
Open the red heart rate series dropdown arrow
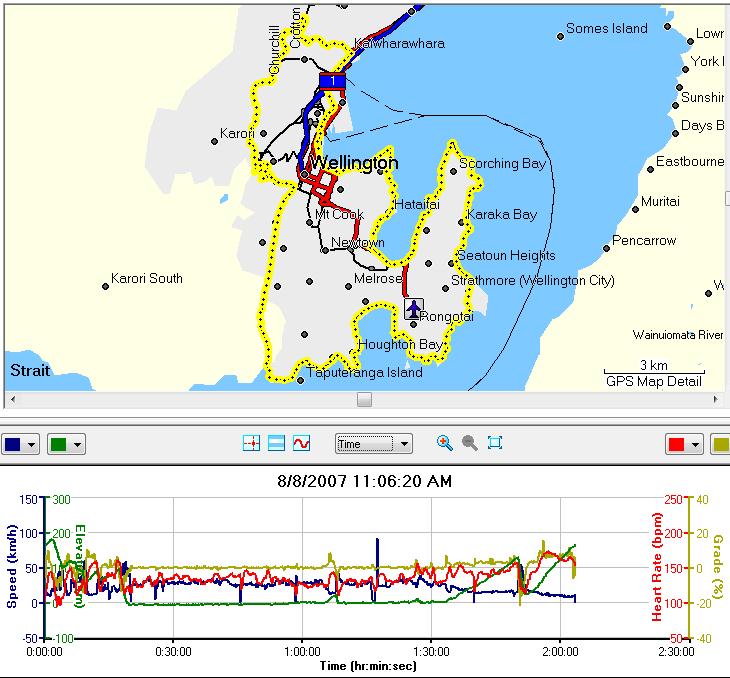695,445
